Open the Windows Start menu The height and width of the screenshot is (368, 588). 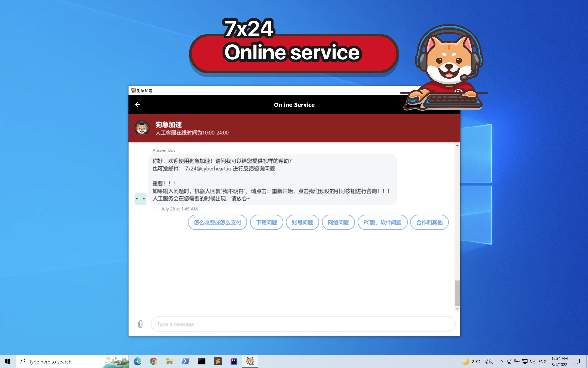click(x=8, y=361)
